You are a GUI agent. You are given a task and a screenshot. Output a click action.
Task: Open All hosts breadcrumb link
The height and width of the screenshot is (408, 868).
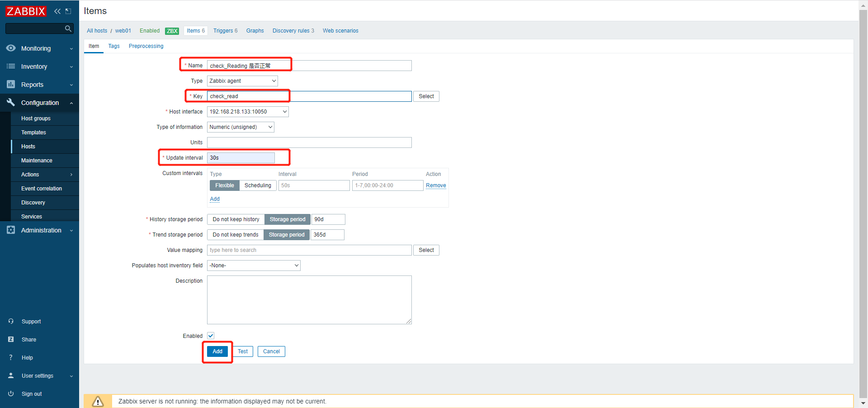point(97,31)
